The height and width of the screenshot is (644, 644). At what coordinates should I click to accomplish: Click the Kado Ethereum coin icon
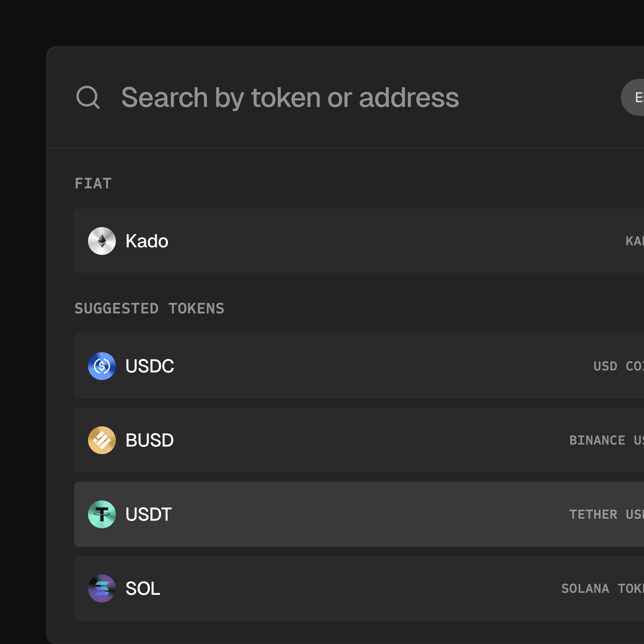[102, 241]
